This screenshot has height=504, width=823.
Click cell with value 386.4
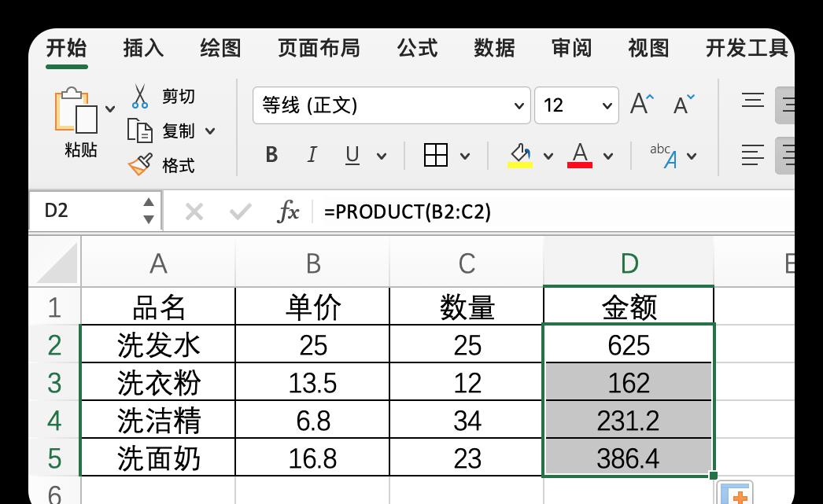pos(629,458)
